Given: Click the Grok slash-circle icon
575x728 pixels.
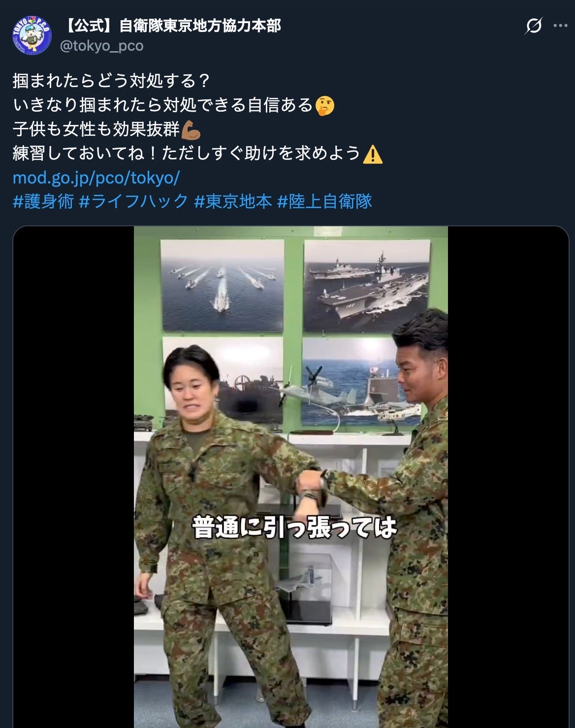Looking at the screenshot, I should pos(533,26).
